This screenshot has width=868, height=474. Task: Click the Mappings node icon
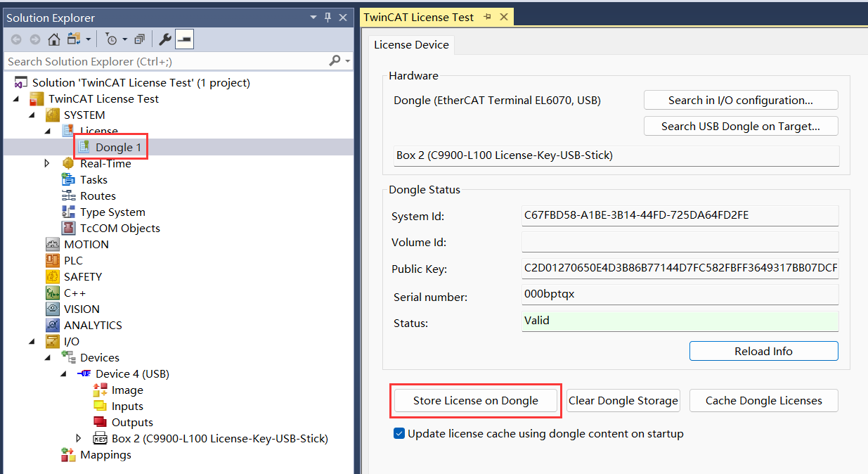(68, 454)
